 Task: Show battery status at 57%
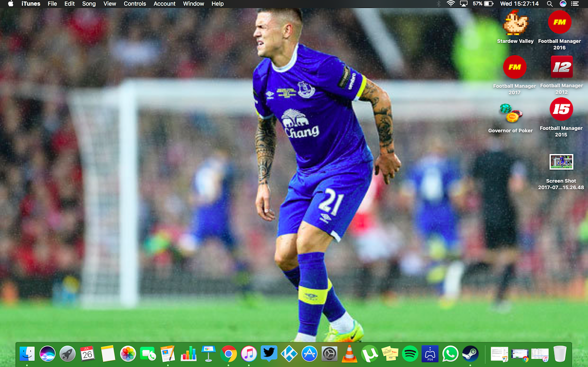tap(483, 4)
